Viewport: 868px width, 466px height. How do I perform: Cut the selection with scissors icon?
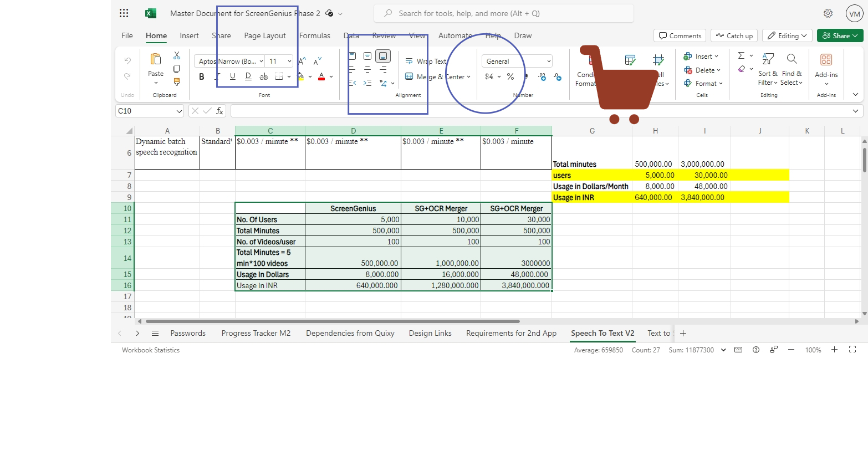177,55
